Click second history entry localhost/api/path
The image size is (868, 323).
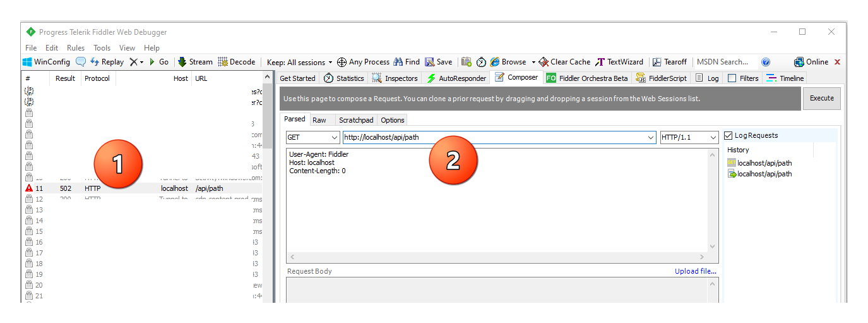click(x=759, y=174)
